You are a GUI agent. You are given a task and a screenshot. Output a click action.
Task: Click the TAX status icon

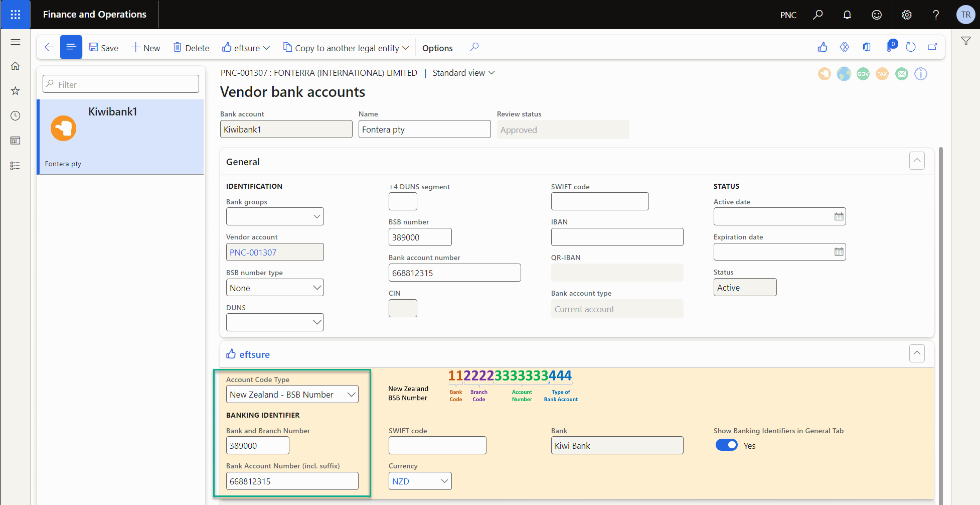(882, 74)
